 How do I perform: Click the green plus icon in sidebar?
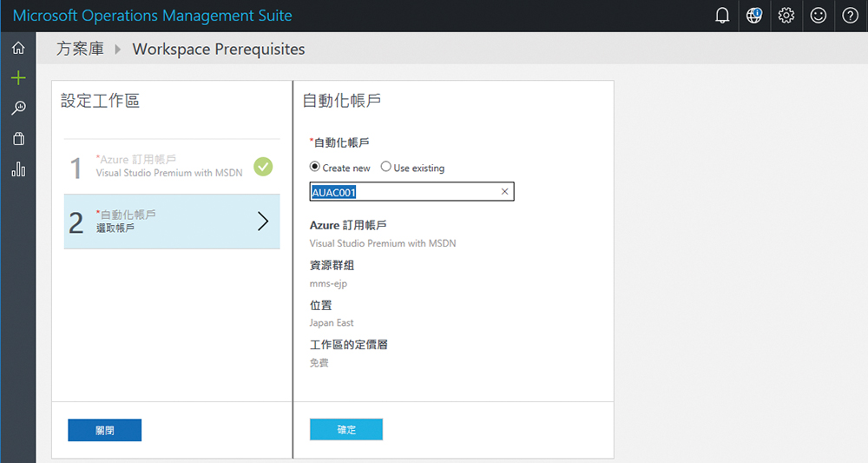(x=18, y=77)
